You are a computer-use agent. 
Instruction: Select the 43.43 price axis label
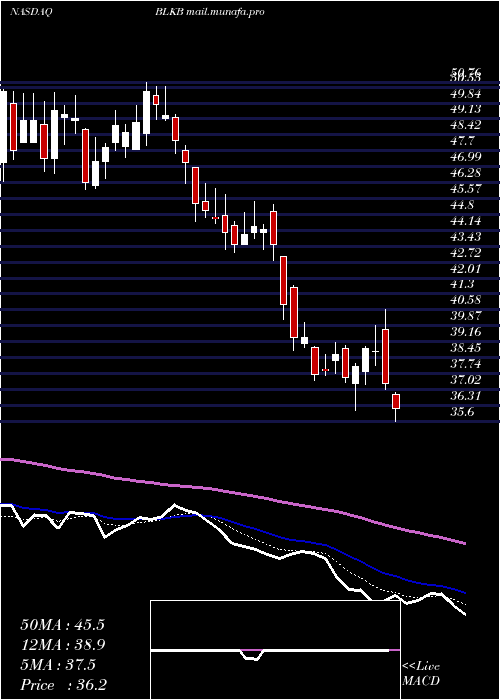[x=465, y=236]
